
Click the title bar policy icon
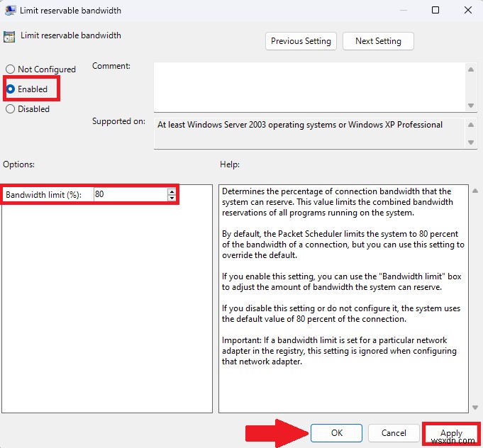[10, 10]
